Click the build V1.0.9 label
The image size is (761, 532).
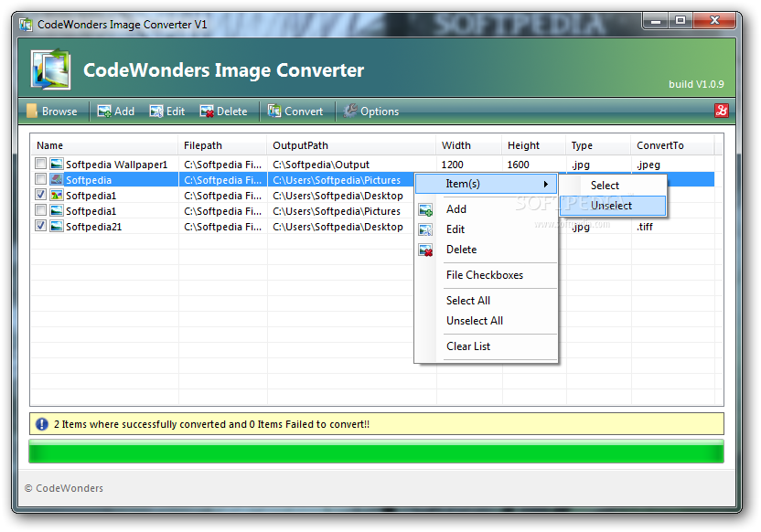coord(696,84)
